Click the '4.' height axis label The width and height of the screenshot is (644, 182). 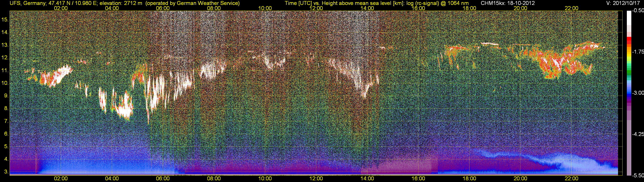pos(6,159)
